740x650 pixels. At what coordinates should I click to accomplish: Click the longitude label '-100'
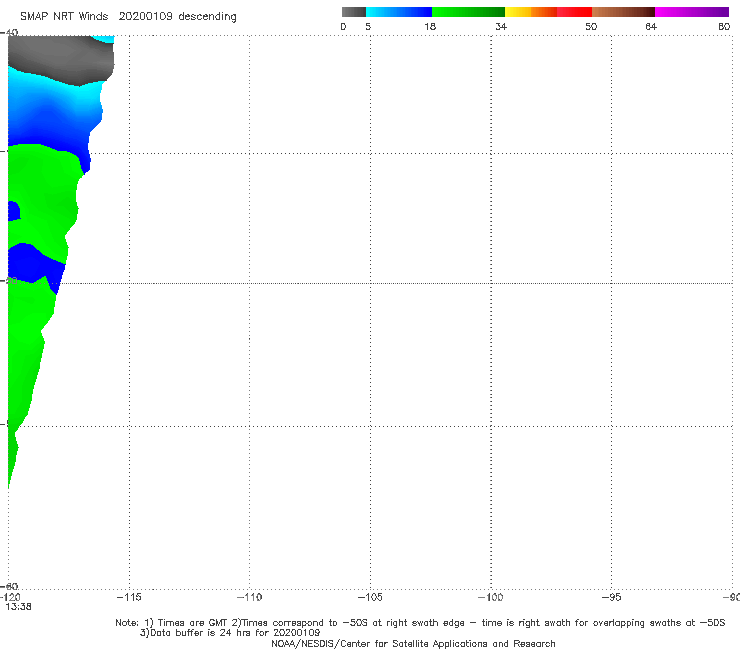pyautogui.click(x=490, y=597)
